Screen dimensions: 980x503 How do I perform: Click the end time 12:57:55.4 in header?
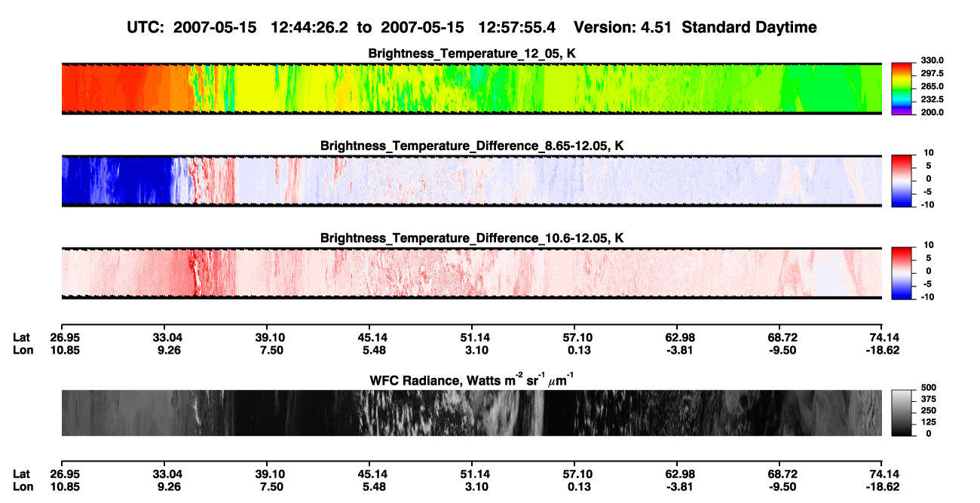point(517,27)
